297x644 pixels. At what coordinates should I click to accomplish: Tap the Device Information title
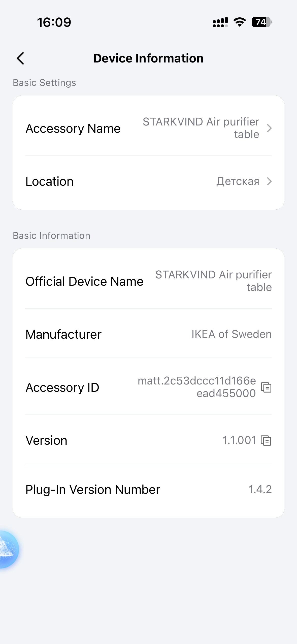pos(148,58)
